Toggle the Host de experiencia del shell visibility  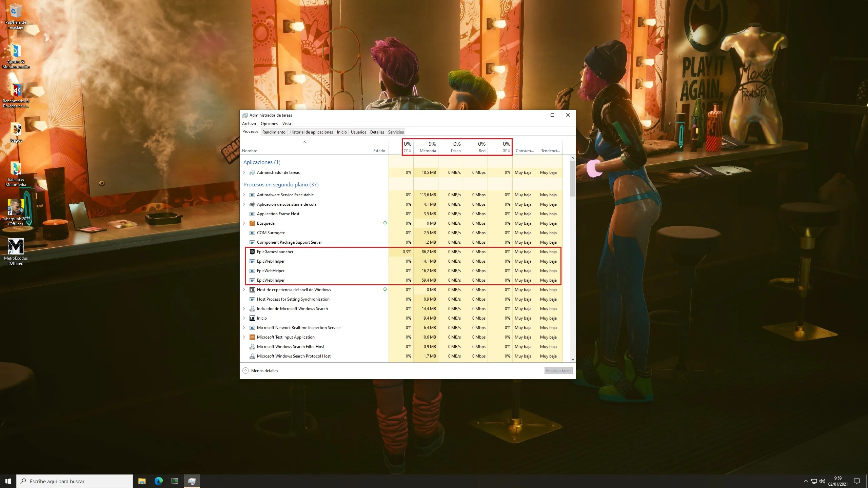244,290
